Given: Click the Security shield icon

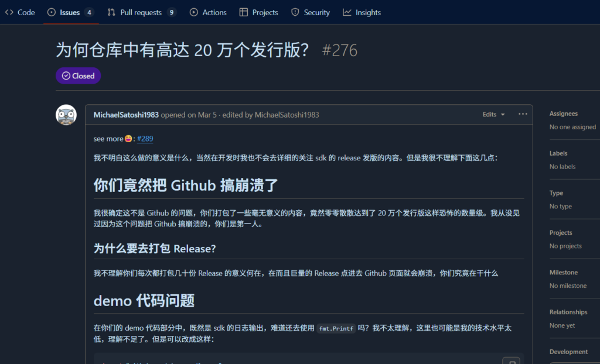Looking at the screenshot, I should coord(295,12).
